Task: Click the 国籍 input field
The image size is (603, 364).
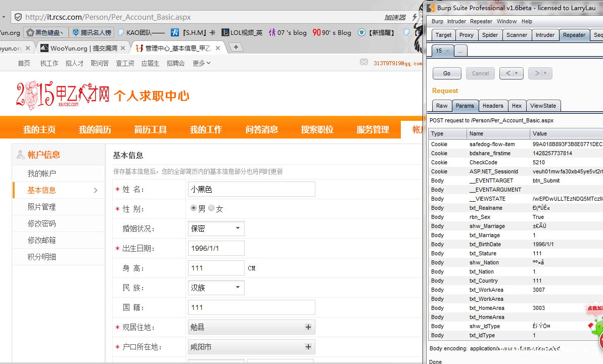Action: (x=252, y=307)
